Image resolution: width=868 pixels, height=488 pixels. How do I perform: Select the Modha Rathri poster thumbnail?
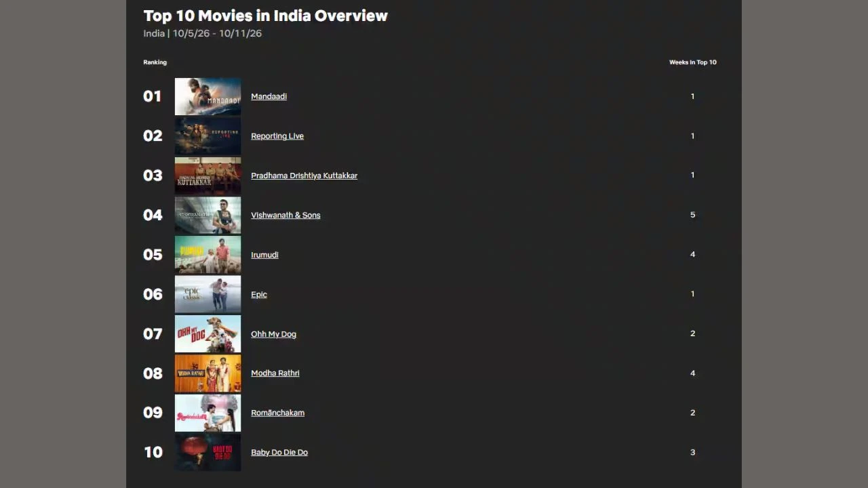click(x=208, y=373)
